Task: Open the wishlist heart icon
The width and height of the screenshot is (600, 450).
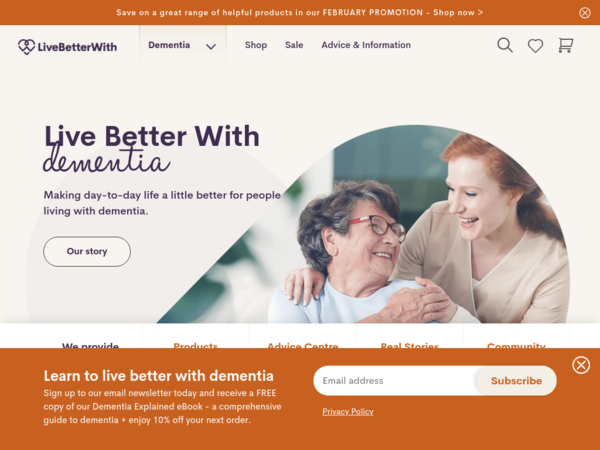Action: [x=535, y=46]
